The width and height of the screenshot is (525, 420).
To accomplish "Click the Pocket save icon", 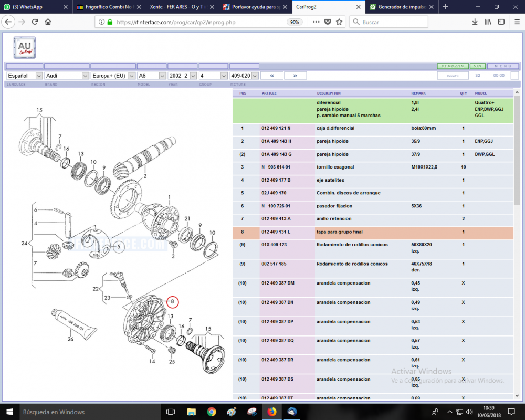I will pyautogui.click(x=328, y=22).
